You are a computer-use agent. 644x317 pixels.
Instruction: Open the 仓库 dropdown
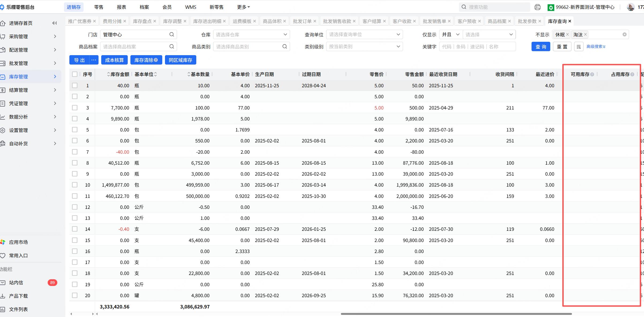[251, 35]
